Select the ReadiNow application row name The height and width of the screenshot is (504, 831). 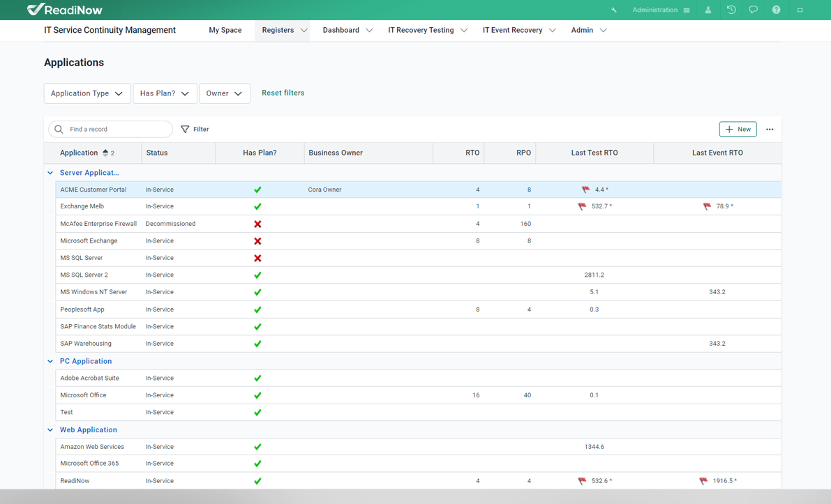[75, 481]
